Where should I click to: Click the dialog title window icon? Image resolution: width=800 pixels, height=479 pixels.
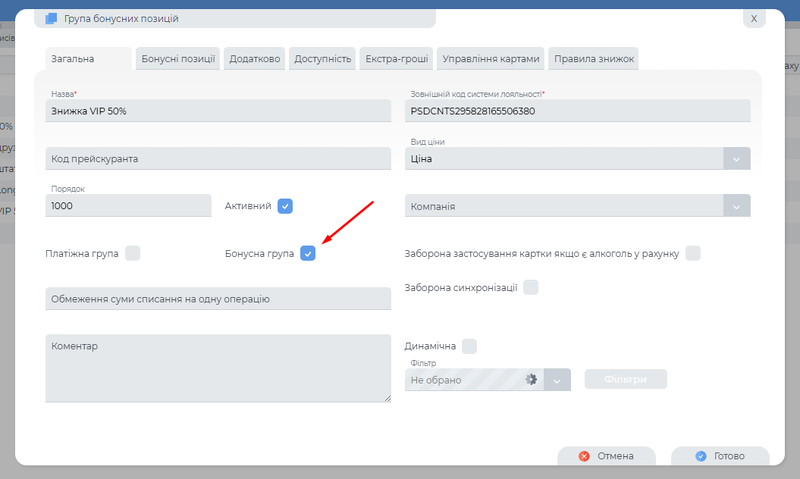(51, 18)
